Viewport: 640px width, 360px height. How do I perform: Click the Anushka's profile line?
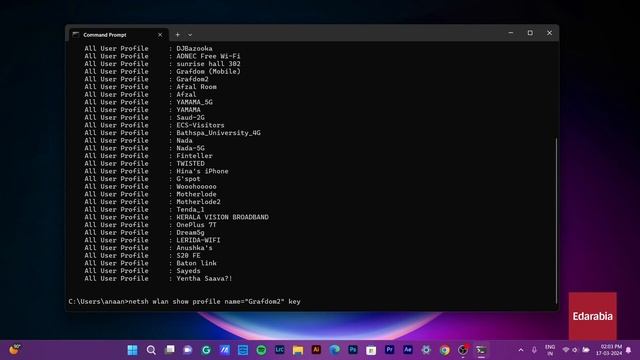pos(149,248)
